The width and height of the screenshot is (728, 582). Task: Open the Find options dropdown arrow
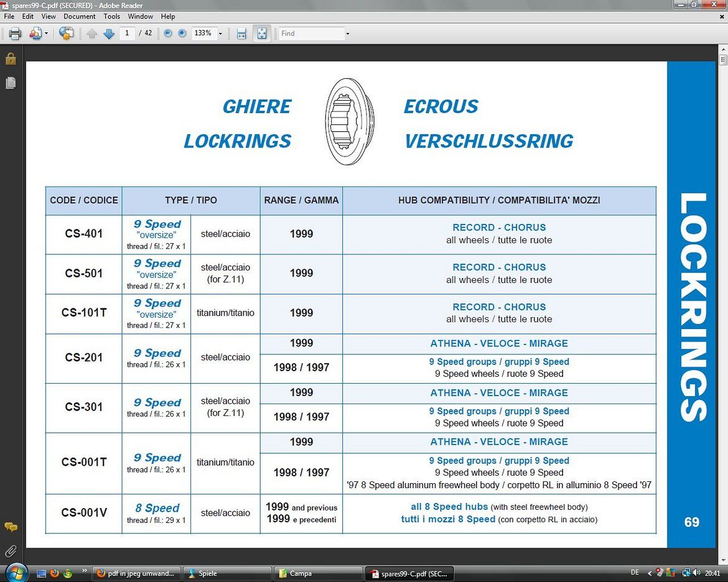click(348, 34)
